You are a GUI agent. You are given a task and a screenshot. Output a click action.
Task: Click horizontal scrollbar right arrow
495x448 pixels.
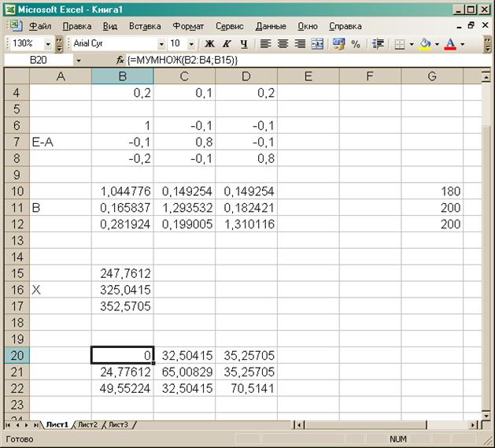(x=473, y=425)
